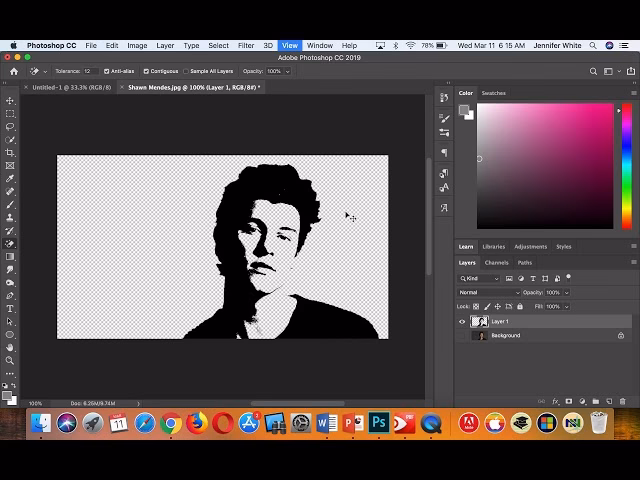Click in the pink color picker field
The width and height of the screenshot is (640, 480).
(545, 166)
